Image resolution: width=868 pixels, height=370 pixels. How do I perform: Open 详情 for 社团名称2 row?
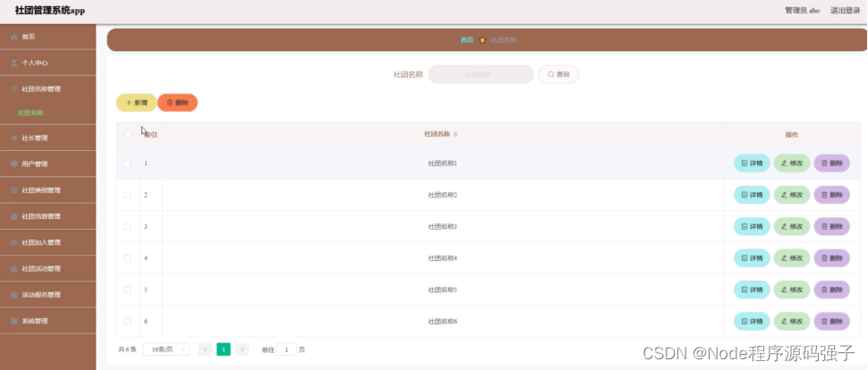pyautogui.click(x=752, y=195)
